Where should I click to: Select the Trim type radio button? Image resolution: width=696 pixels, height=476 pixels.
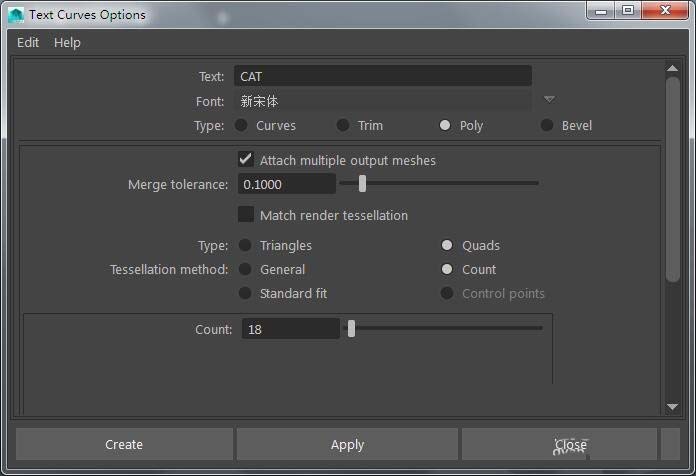coord(343,125)
